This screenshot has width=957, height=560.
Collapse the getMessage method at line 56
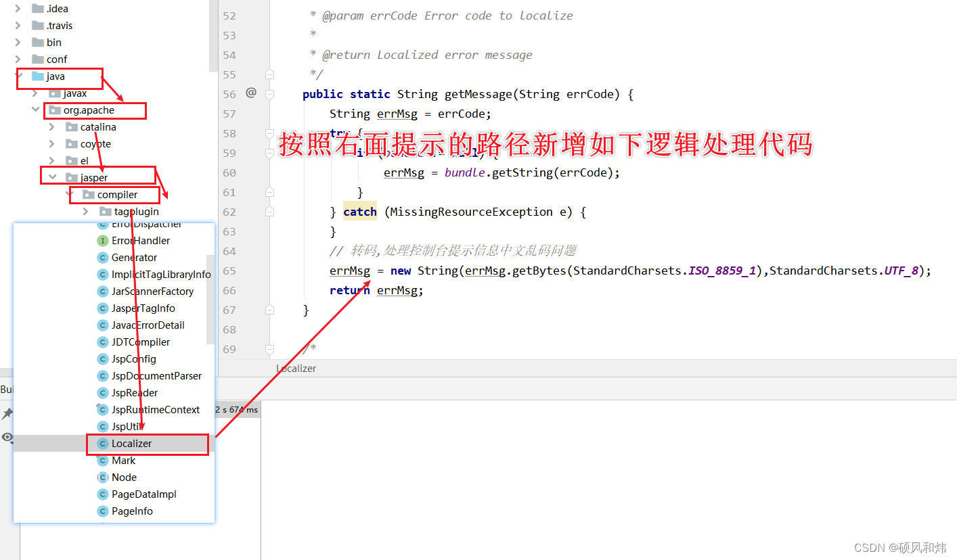tap(270, 94)
